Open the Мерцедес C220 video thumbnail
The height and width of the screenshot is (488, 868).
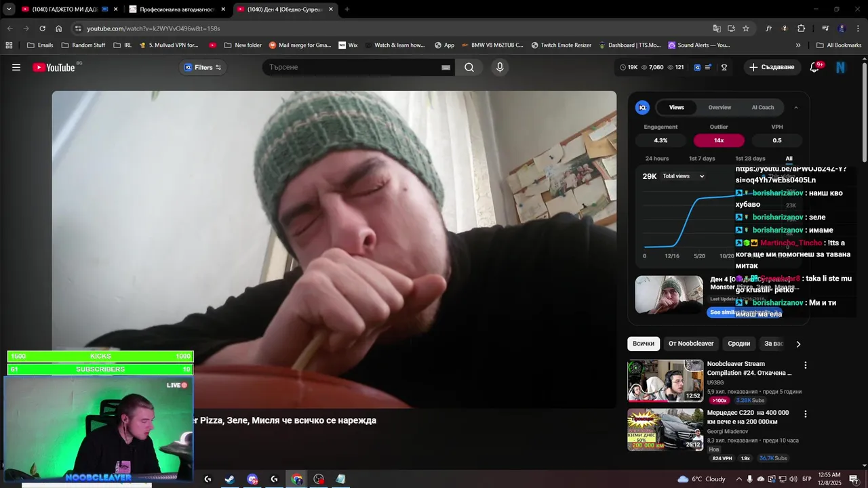click(665, 429)
